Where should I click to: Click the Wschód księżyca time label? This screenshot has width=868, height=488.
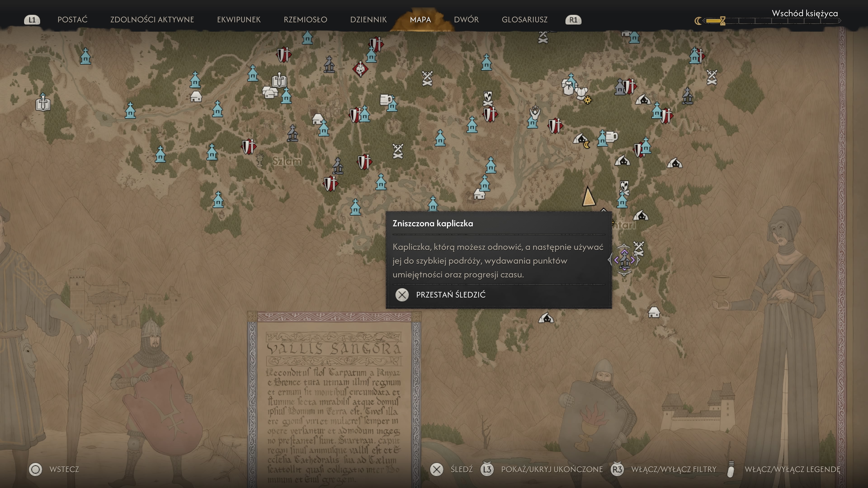(x=805, y=13)
